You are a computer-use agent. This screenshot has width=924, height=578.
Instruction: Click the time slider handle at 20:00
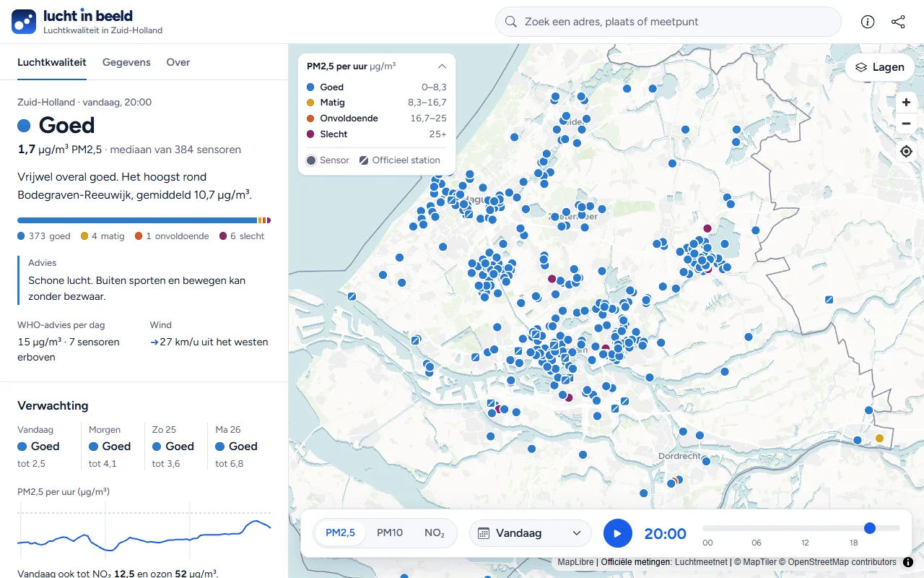tap(870, 528)
